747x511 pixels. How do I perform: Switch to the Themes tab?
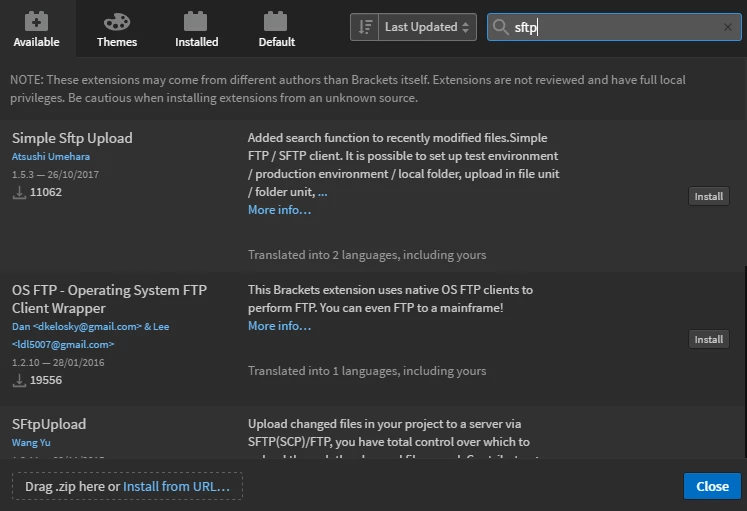117,30
